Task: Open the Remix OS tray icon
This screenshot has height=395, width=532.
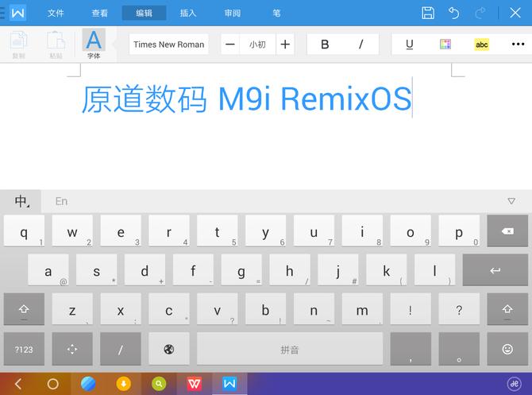Action: tap(515, 384)
